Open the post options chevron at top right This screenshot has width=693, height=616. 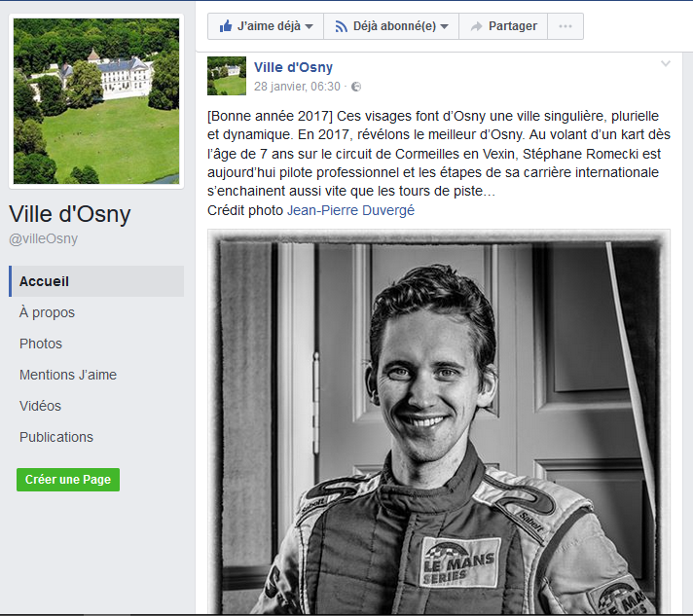tap(666, 63)
